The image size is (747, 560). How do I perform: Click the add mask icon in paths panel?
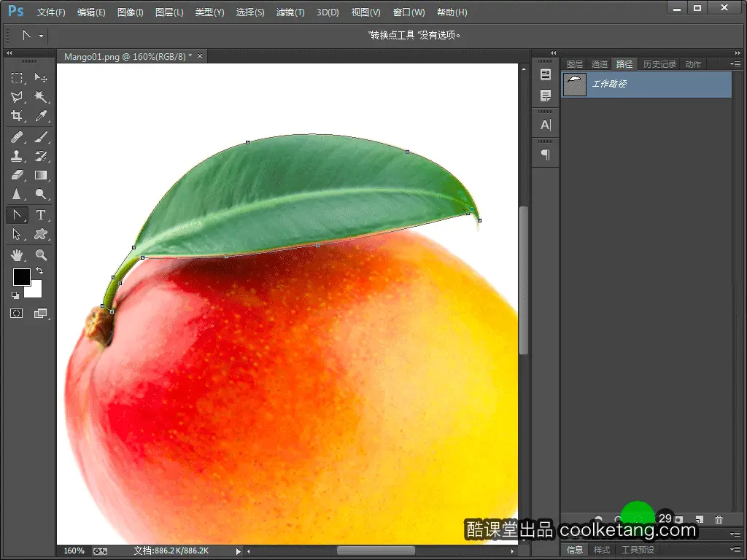point(679,519)
